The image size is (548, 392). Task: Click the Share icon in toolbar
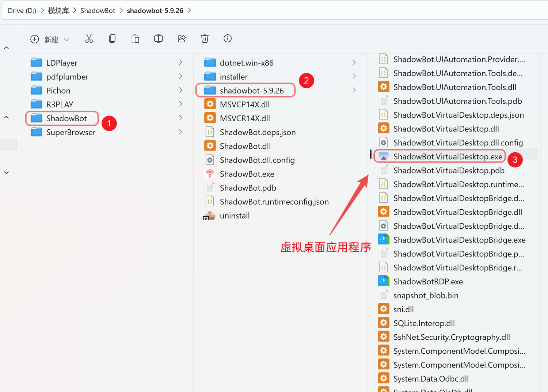point(182,39)
